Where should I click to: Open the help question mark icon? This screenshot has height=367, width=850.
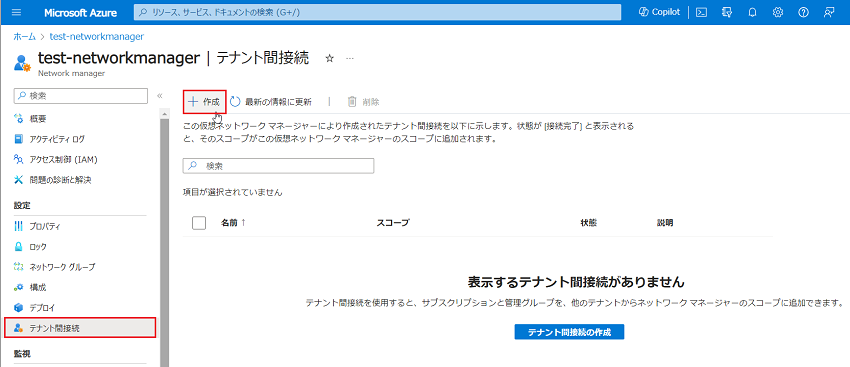[803, 12]
